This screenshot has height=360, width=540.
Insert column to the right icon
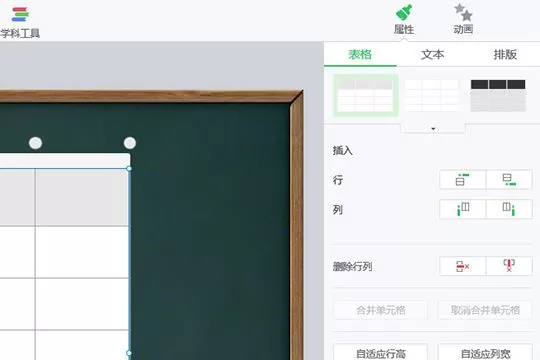(509, 209)
